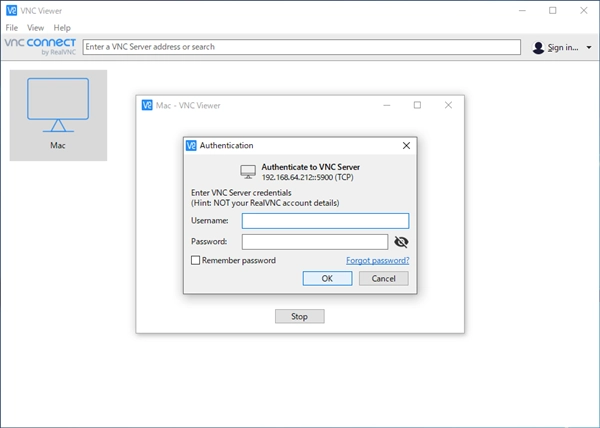The image size is (600, 428).
Task: Expand the Sign in dropdown arrow
Action: click(x=589, y=47)
